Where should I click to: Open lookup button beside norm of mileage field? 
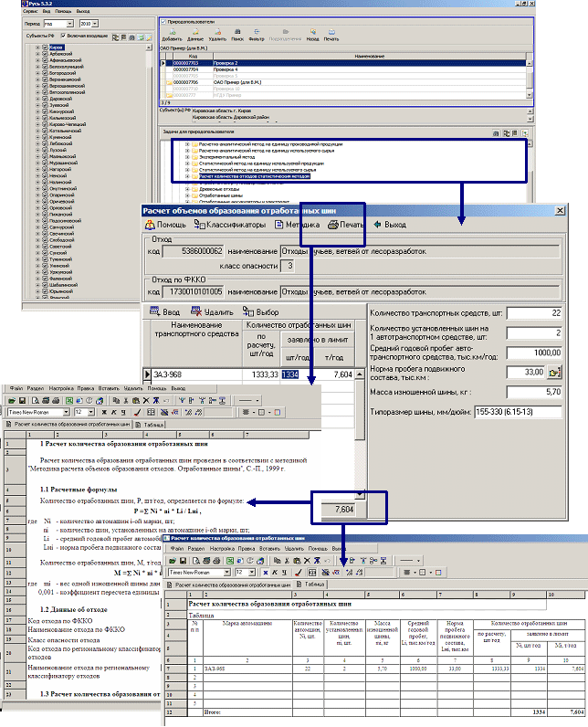pyautogui.click(x=552, y=373)
